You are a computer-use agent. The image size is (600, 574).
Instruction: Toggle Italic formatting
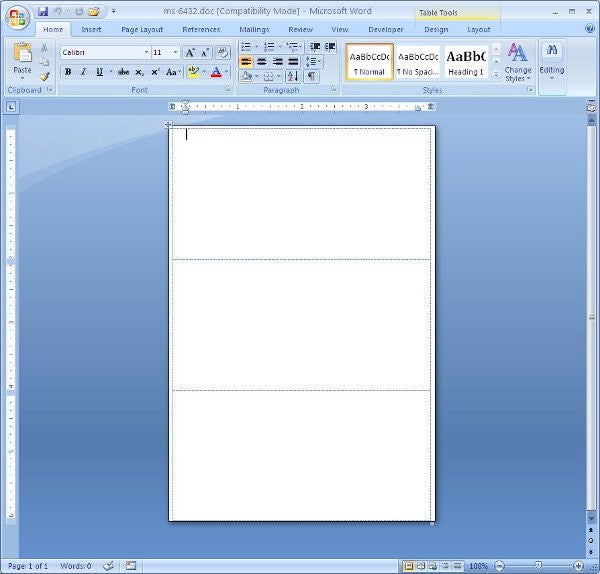(83, 72)
